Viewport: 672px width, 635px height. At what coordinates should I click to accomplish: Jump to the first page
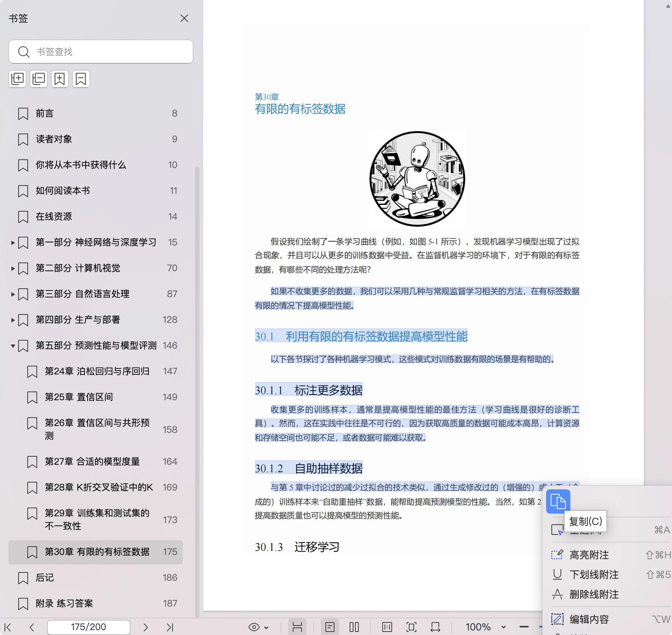8,627
